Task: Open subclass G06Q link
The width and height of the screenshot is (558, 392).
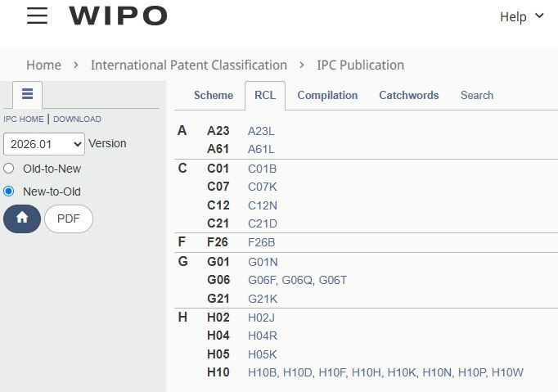Action: tap(298, 280)
